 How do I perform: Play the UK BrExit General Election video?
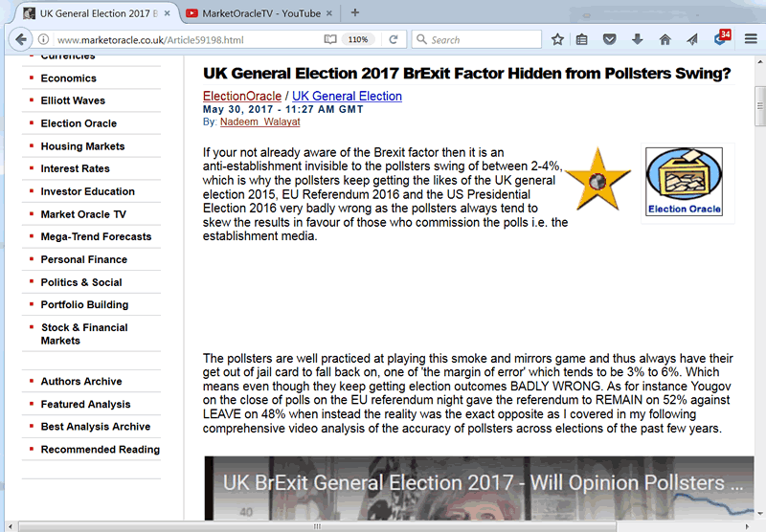click(x=479, y=488)
